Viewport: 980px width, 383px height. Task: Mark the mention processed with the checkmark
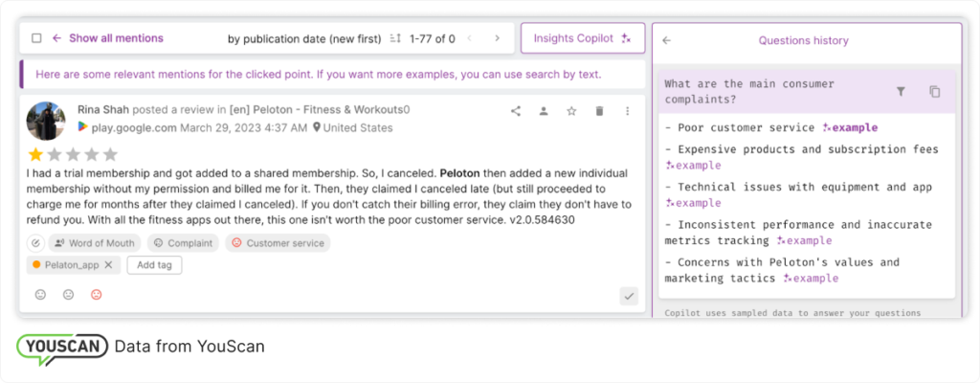click(x=629, y=295)
